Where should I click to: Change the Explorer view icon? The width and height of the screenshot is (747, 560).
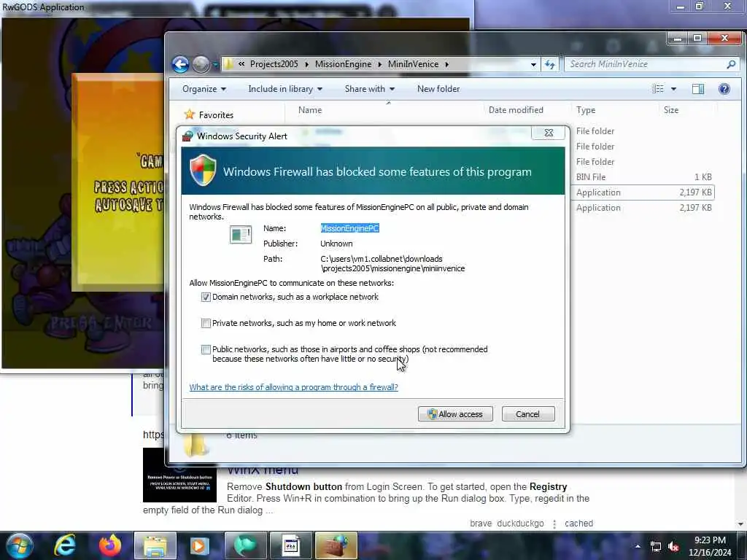[658, 89]
